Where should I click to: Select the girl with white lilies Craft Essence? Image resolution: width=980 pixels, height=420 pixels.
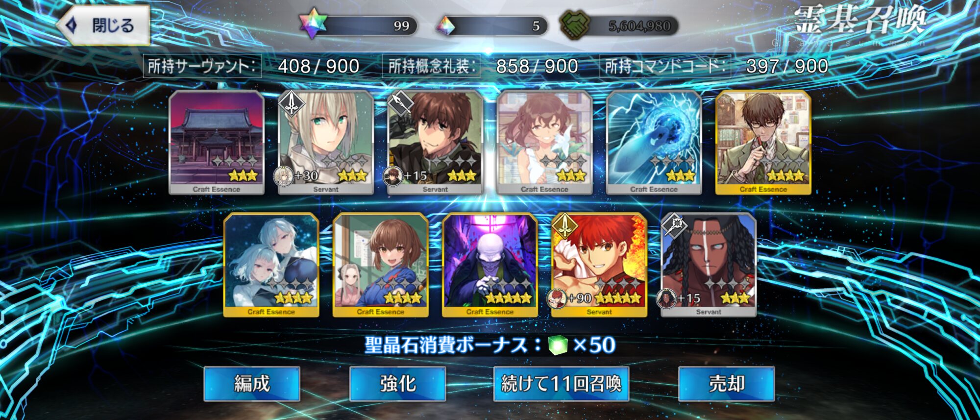[544, 143]
